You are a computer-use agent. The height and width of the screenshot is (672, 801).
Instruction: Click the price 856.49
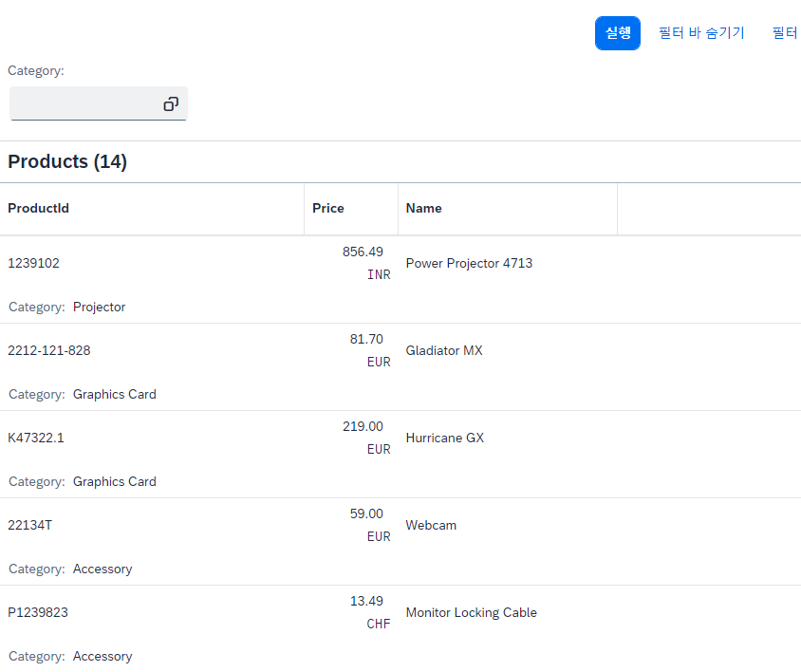coord(363,252)
